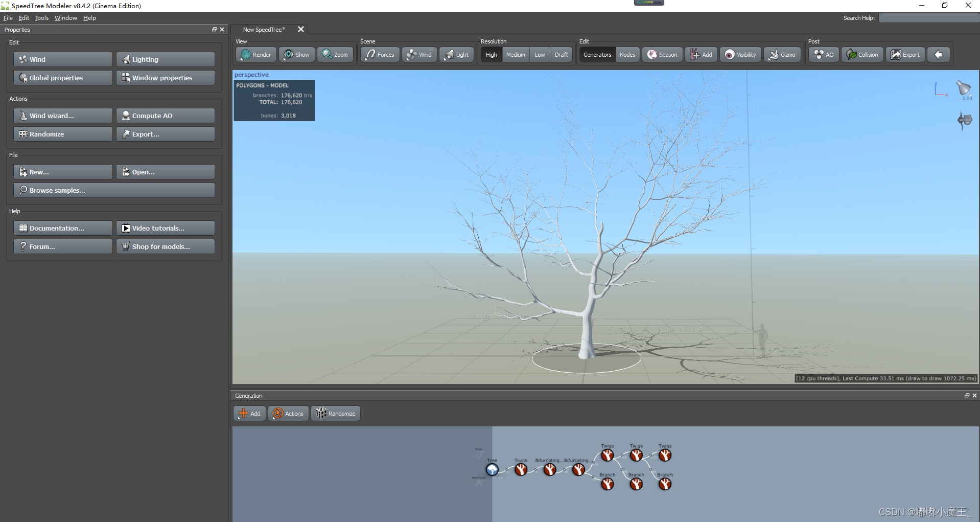This screenshot has width=980, height=522.
Task: Click the Visibility eye button
Action: tap(741, 55)
